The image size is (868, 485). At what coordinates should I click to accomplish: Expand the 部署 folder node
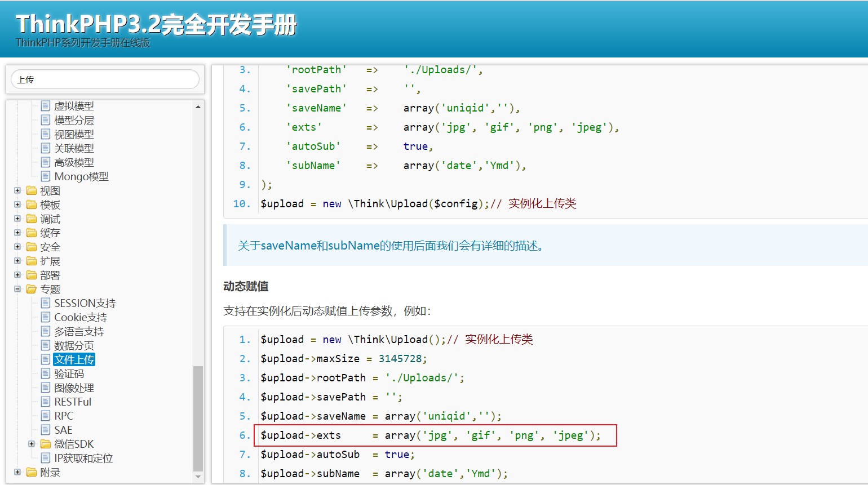point(17,275)
